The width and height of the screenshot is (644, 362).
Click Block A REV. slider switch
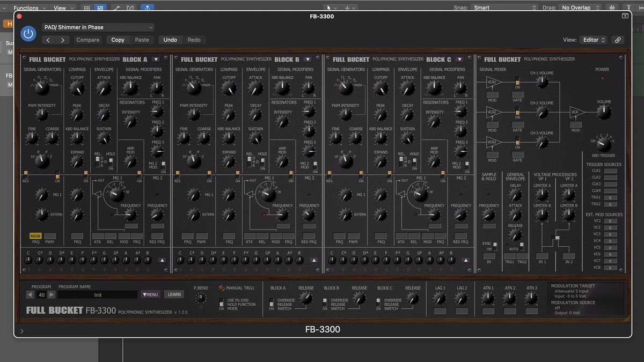26,175
